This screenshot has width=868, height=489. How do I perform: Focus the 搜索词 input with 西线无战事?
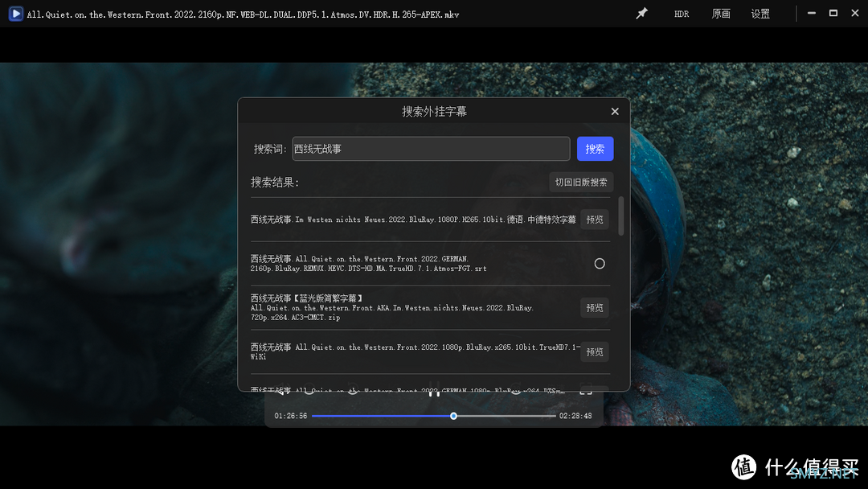tap(431, 149)
